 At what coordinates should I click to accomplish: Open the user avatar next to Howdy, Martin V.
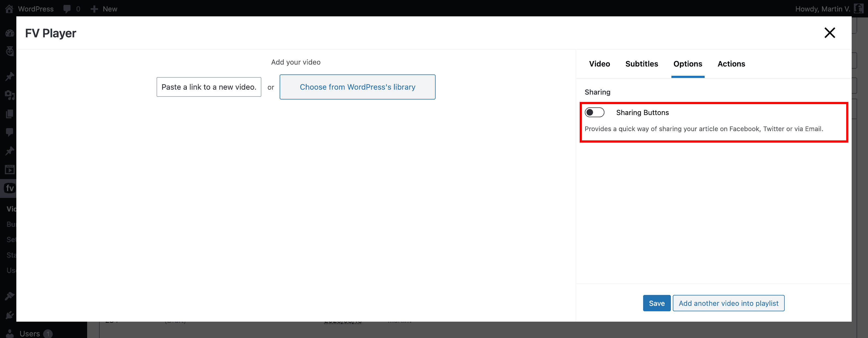tap(858, 8)
